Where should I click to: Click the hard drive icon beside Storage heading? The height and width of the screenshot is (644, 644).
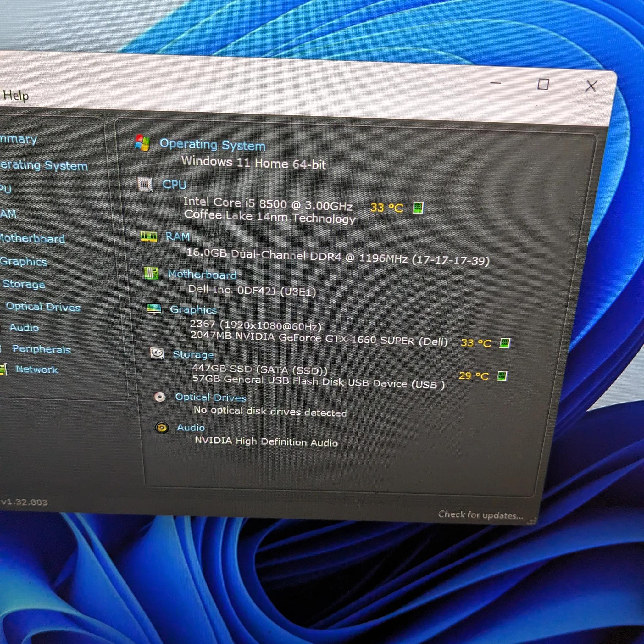click(x=157, y=353)
